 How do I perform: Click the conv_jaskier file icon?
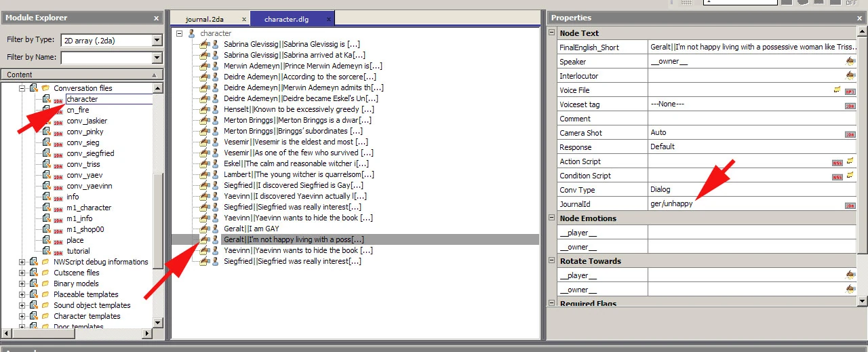(46, 121)
